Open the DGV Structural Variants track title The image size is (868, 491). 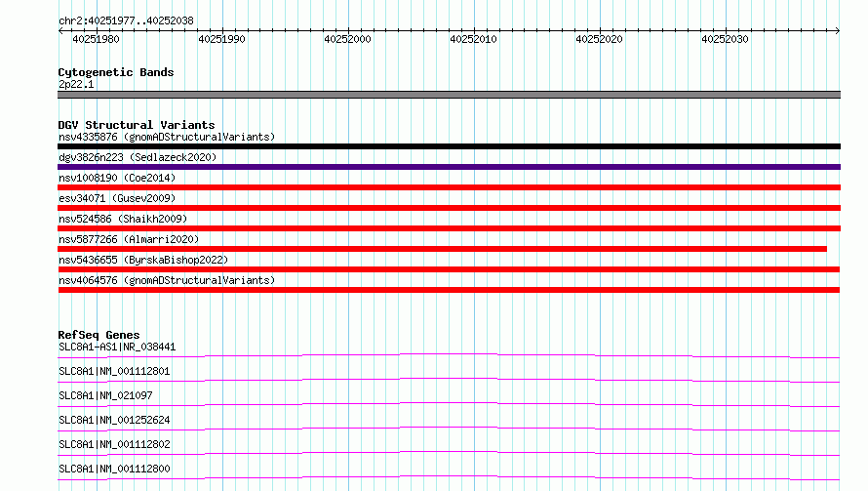(137, 125)
